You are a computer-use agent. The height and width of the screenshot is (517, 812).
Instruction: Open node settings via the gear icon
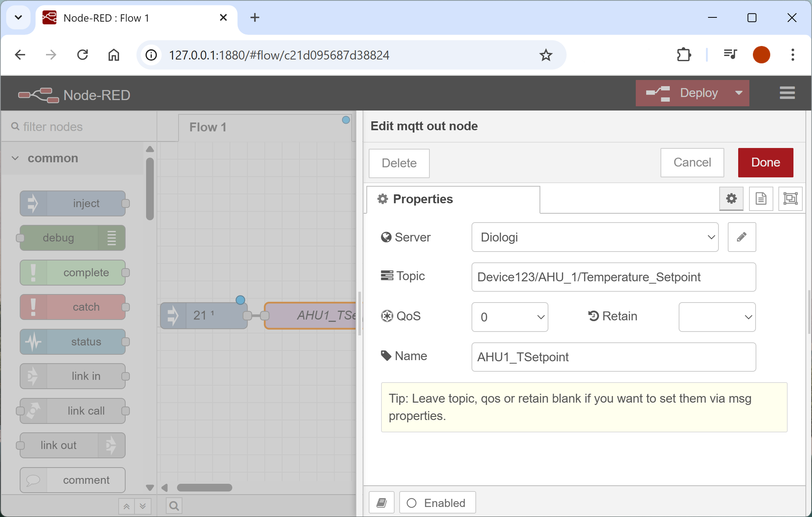(731, 199)
